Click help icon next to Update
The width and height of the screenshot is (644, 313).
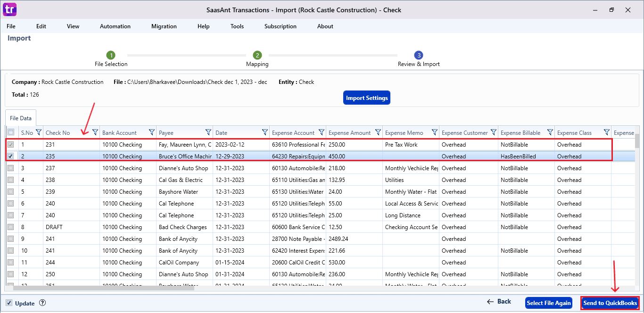42,303
